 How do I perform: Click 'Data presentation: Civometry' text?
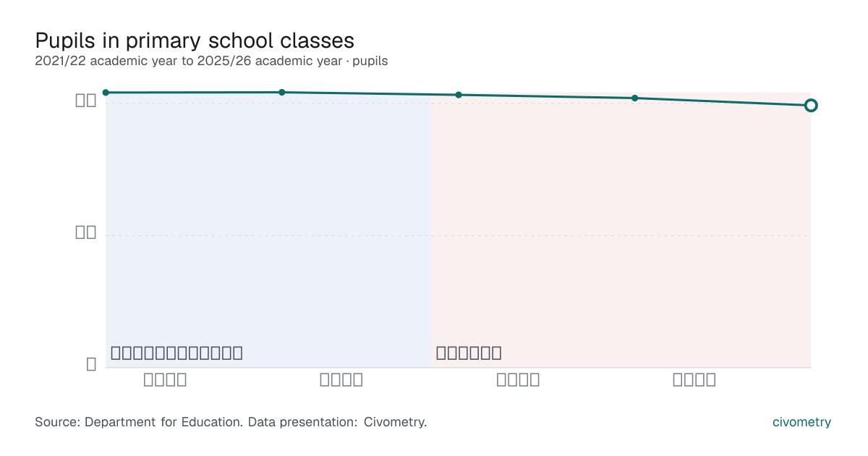(x=338, y=421)
